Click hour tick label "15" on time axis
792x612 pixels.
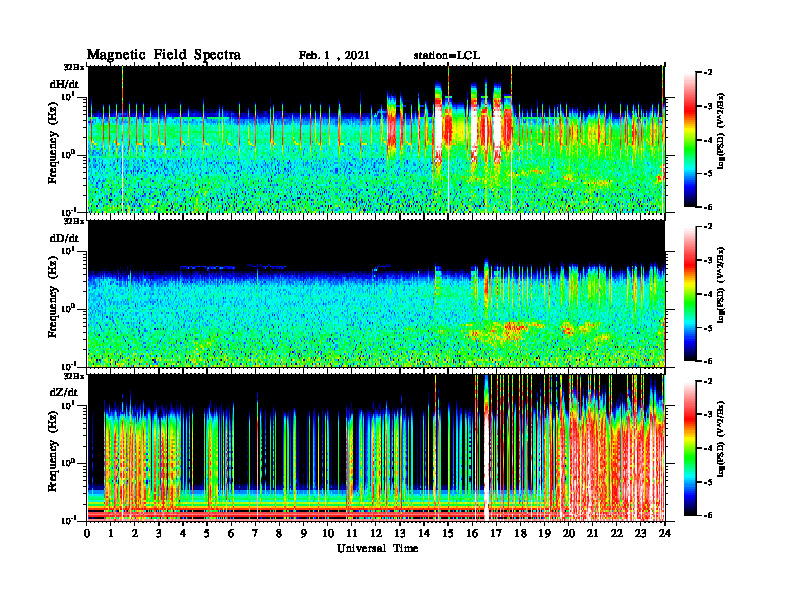[x=448, y=533]
